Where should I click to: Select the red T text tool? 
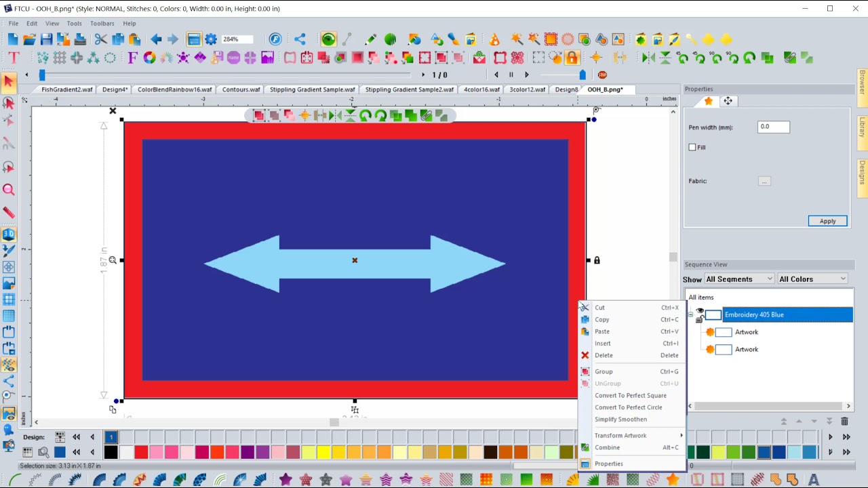point(13,58)
